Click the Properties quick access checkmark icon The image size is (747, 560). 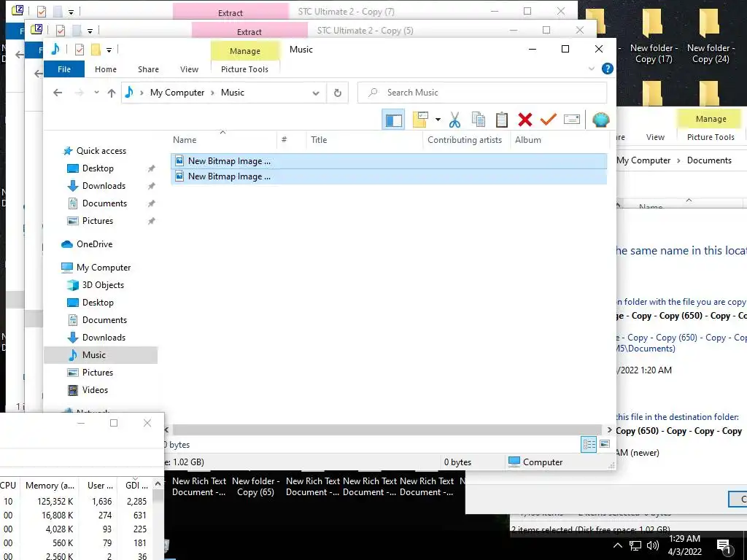(80, 50)
